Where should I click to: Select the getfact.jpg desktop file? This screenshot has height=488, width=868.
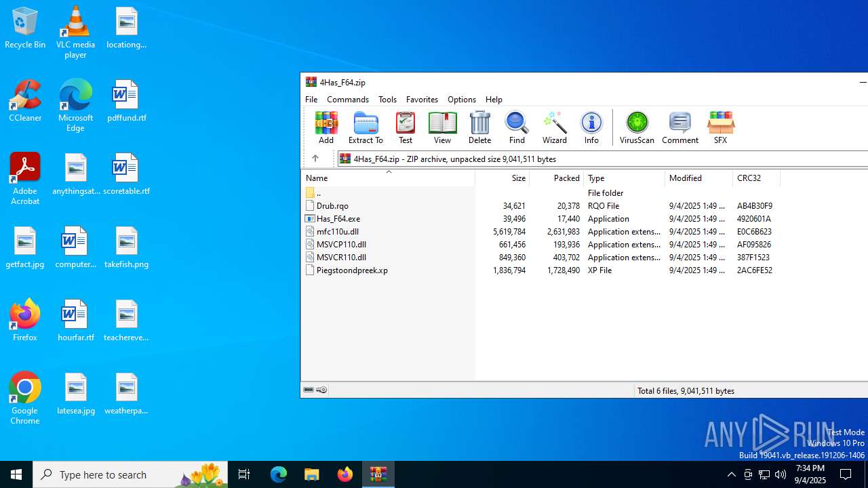25,247
